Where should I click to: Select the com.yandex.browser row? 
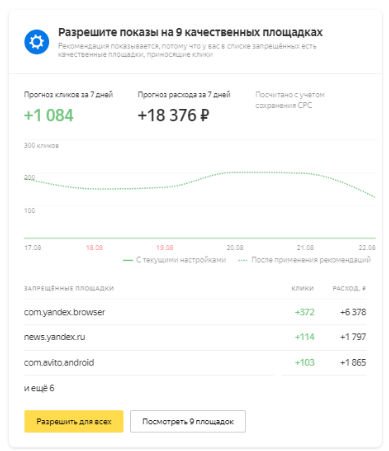coord(195,312)
